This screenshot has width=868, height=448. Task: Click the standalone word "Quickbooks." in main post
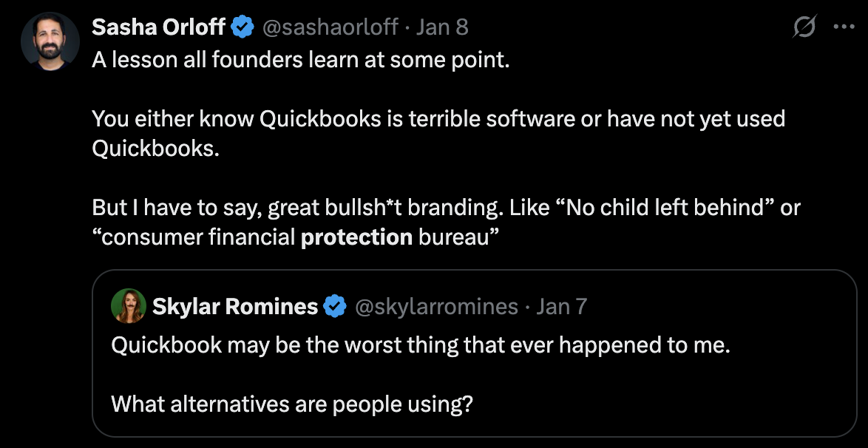[x=156, y=149]
